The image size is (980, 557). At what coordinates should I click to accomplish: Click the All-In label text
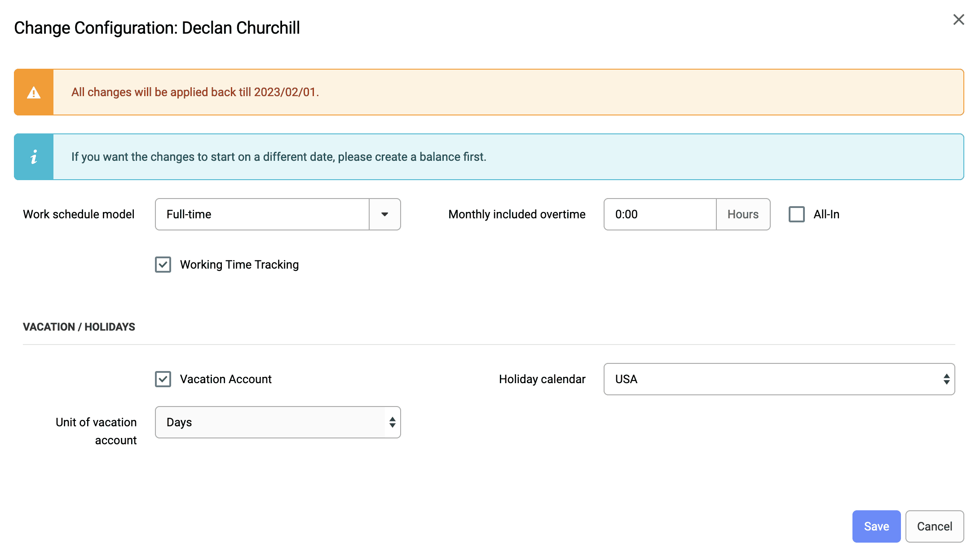[x=826, y=214]
